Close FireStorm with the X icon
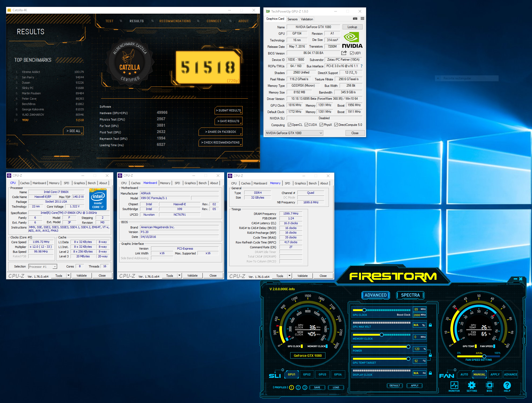The width and height of the screenshot is (532, 403). pos(521,279)
